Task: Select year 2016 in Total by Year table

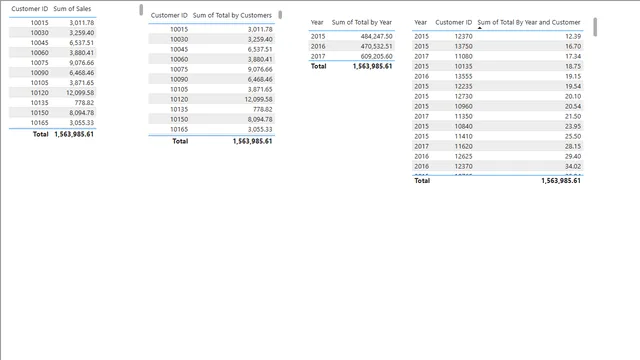Action: point(318,47)
